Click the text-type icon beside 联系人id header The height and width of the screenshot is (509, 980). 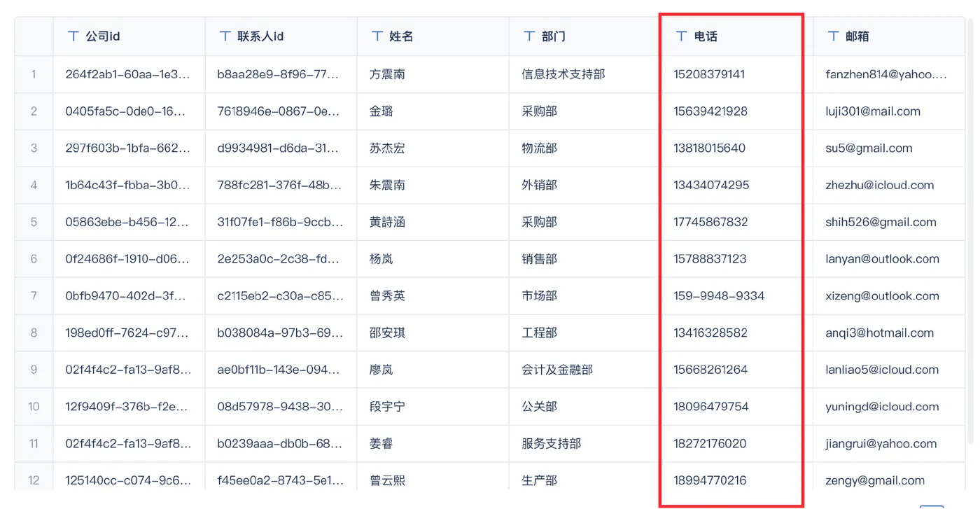coord(225,36)
